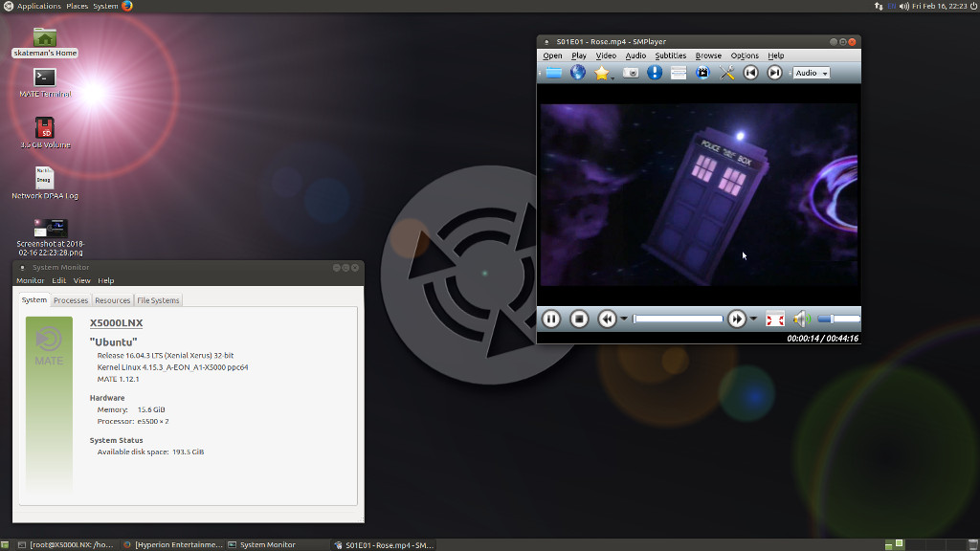Open the Places menu
Image resolution: width=980 pixels, height=551 pixels.
coord(77,6)
